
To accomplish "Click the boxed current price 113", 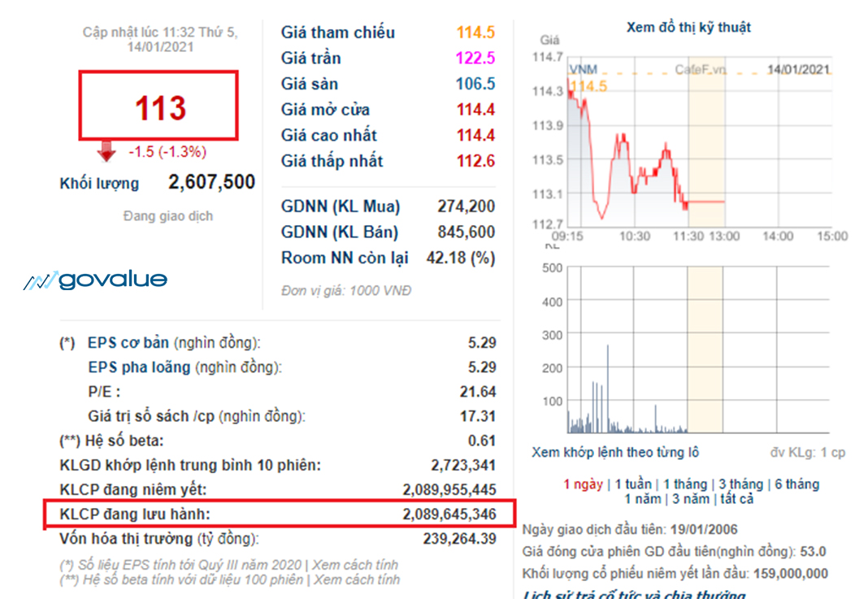I will tap(158, 106).
